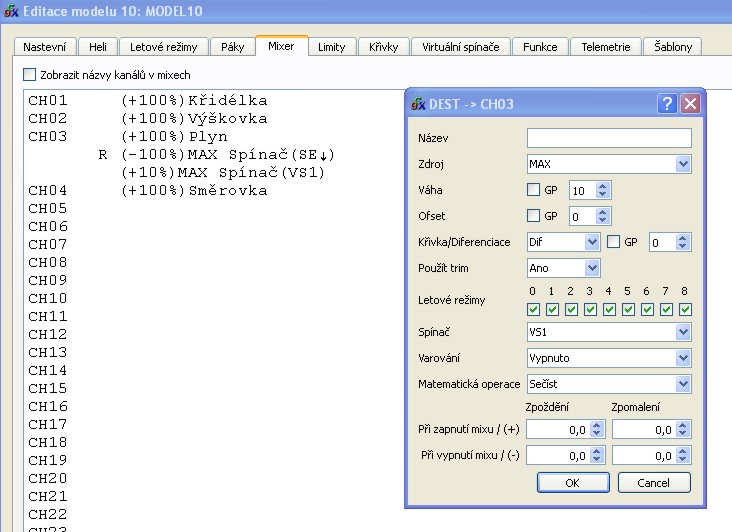
Task: Click the help question mark button in dialog
Action: pos(668,103)
